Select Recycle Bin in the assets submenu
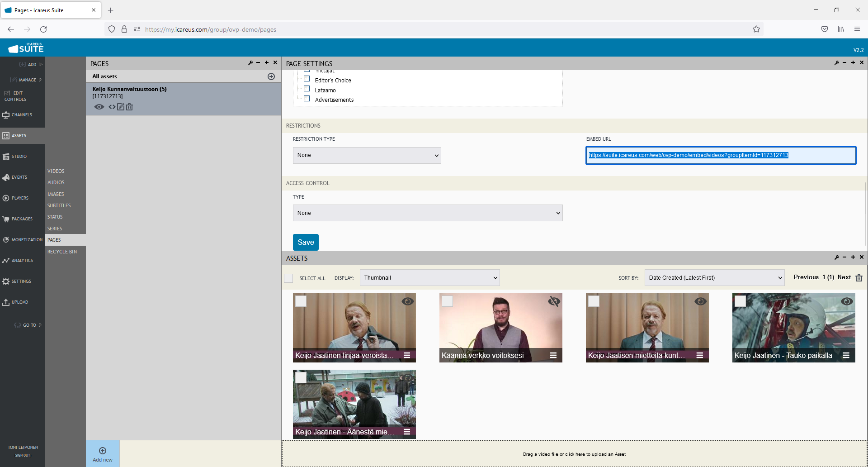This screenshot has height=467, width=868. click(62, 252)
